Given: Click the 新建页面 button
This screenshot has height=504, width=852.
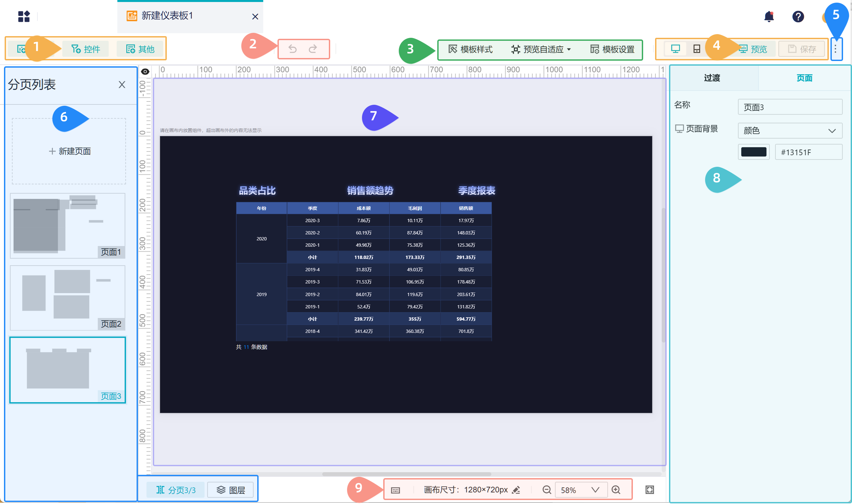Looking at the screenshot, I should (x=69, y=151).
